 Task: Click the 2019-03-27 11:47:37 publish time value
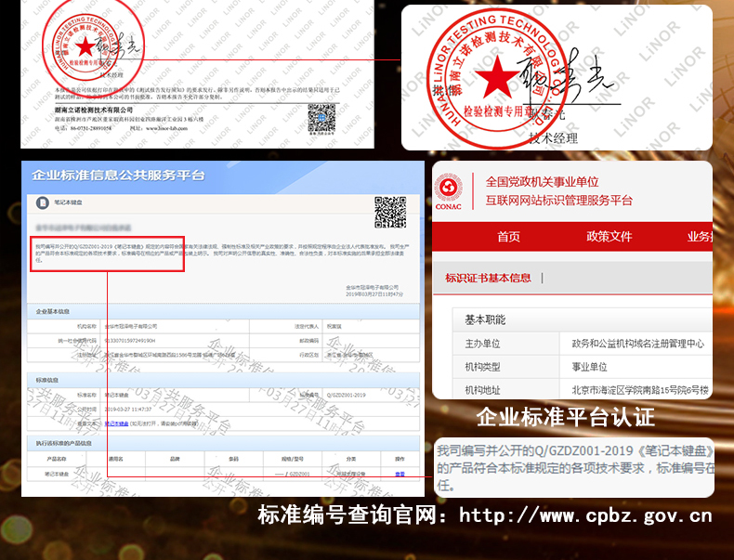click(x=128, y=409)
